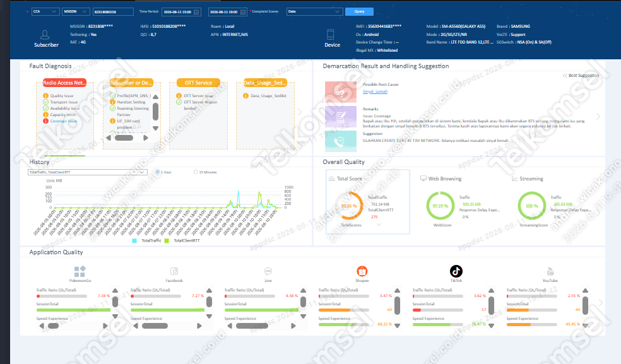Click the Best Suggestion text

point(584,76)
